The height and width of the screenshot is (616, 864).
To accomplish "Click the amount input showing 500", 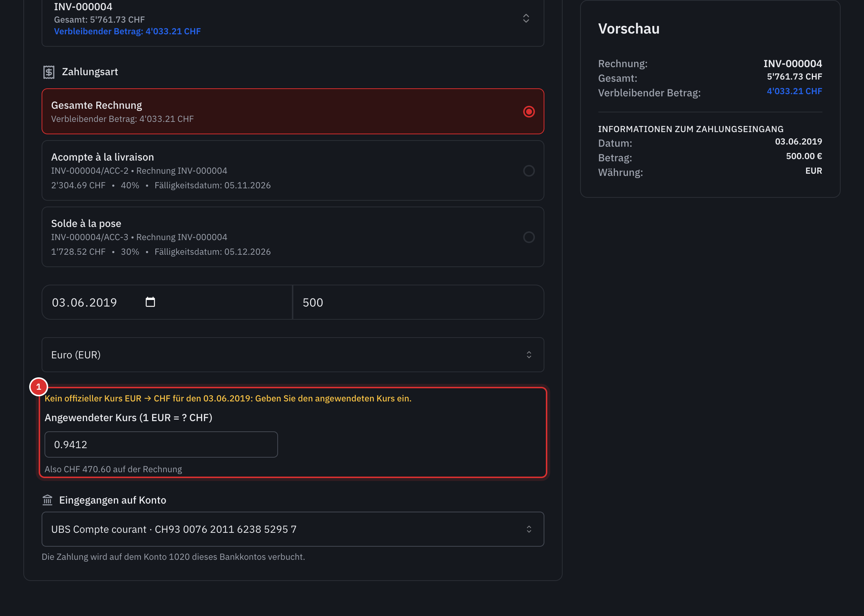I will [x=418, y=302].
